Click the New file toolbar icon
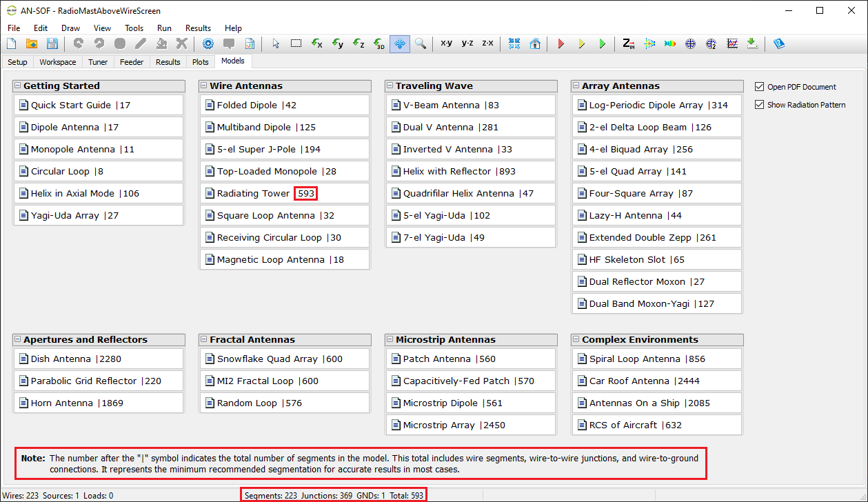 tap(12, 43)
